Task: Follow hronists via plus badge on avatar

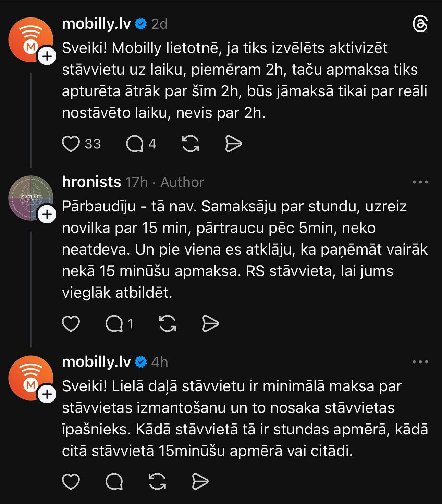Action: coord(47,215)
